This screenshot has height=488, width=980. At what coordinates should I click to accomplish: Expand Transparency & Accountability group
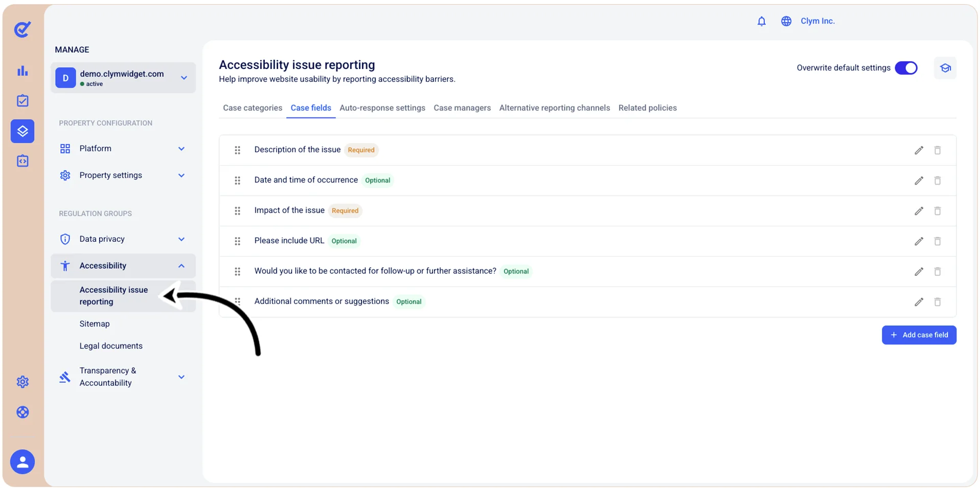click(123, 377)
